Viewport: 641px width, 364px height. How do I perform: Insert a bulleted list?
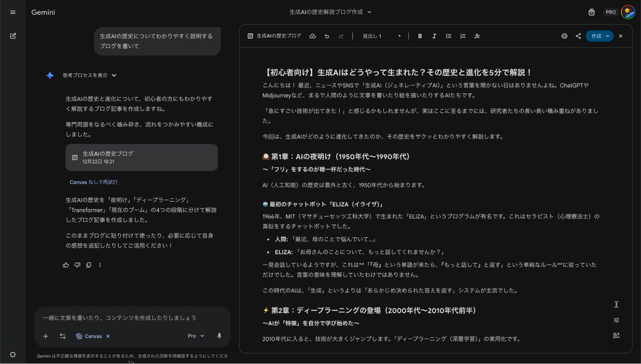click(x=448, y=36)
